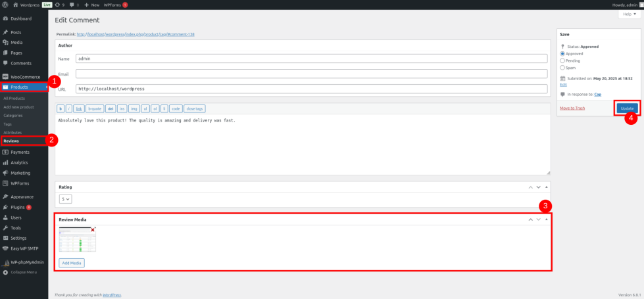Insert inserted text with ins quicktag

(x=122, y=108)
